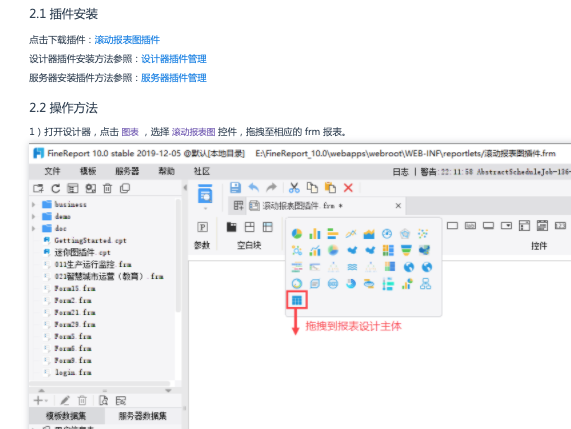
Task: Click the paste clipboard icon
Action: [330, 188]
